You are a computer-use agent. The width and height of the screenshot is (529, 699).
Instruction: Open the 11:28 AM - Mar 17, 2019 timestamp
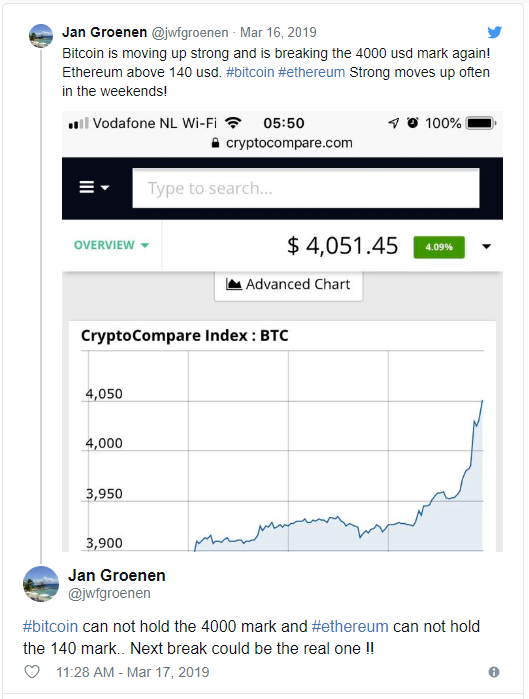click(132, 672)
